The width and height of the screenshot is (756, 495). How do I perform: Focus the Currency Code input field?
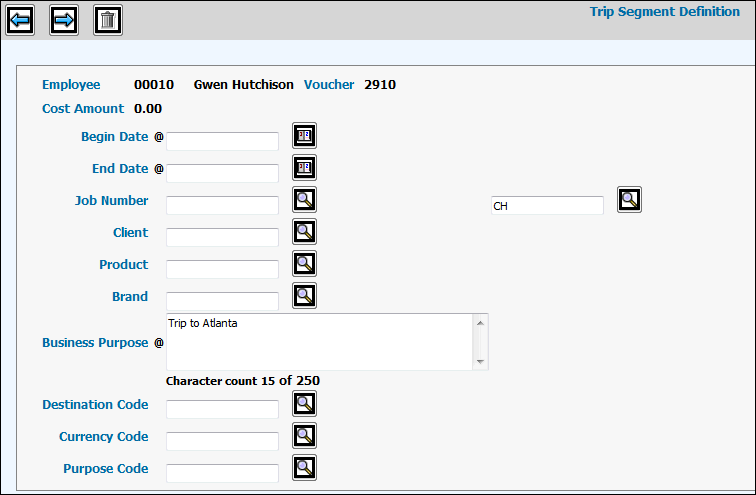tap(222, 441)
